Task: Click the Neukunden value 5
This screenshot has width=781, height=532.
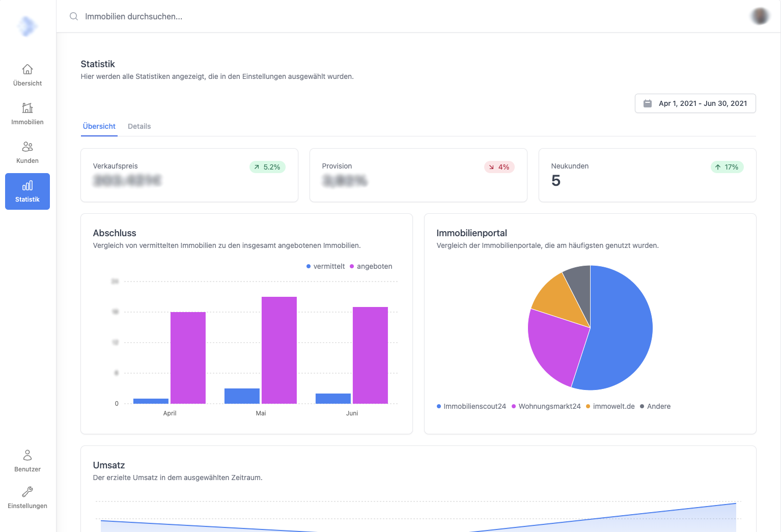Action: 556,181
